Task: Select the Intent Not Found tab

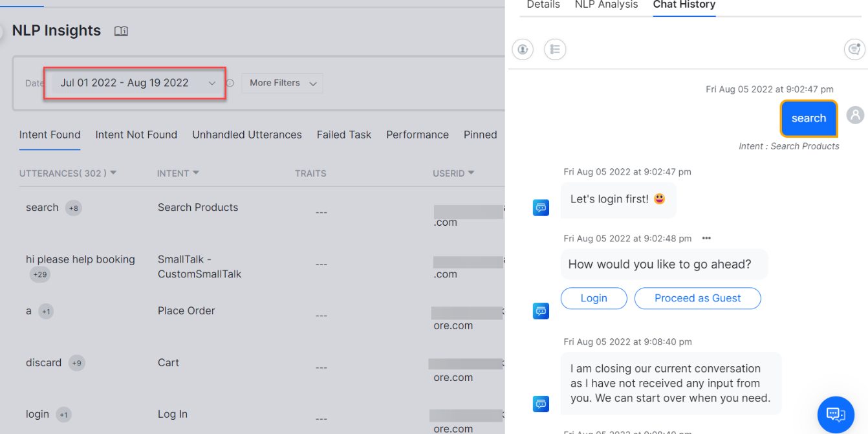Action: click(x=136, y=135)
